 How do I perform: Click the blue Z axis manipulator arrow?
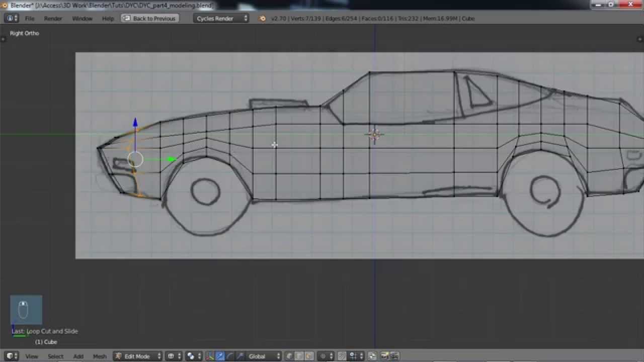pos(135,122)
